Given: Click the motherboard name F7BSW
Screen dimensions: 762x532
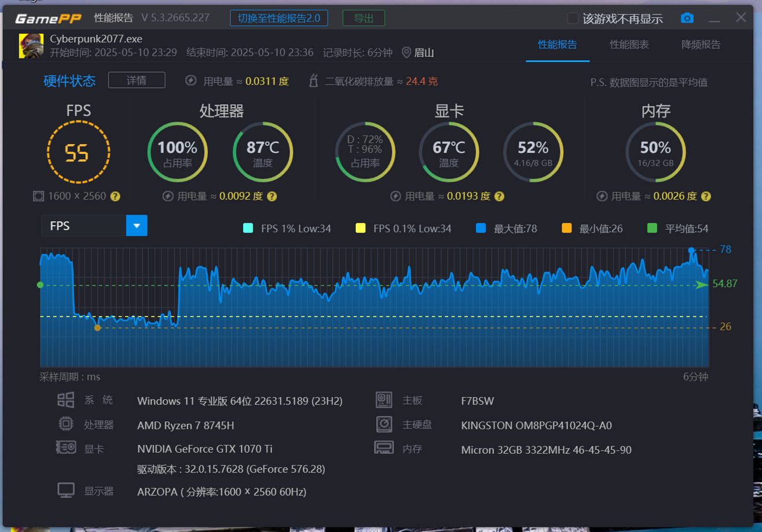Looking at the screenshot, I should [x=478, y=401].
